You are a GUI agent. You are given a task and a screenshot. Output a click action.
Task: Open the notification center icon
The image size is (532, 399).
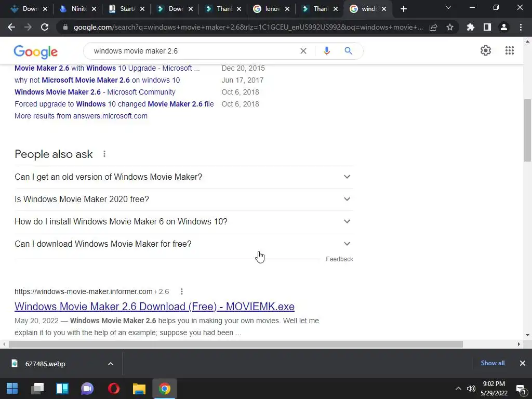(521, 389)
